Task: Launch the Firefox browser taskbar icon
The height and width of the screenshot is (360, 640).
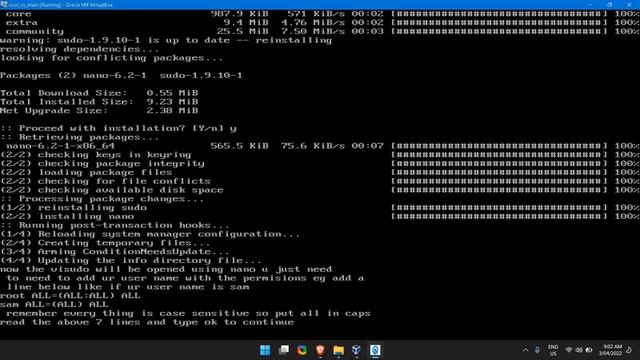Action: pyautogui.click(x=302, y=350)
